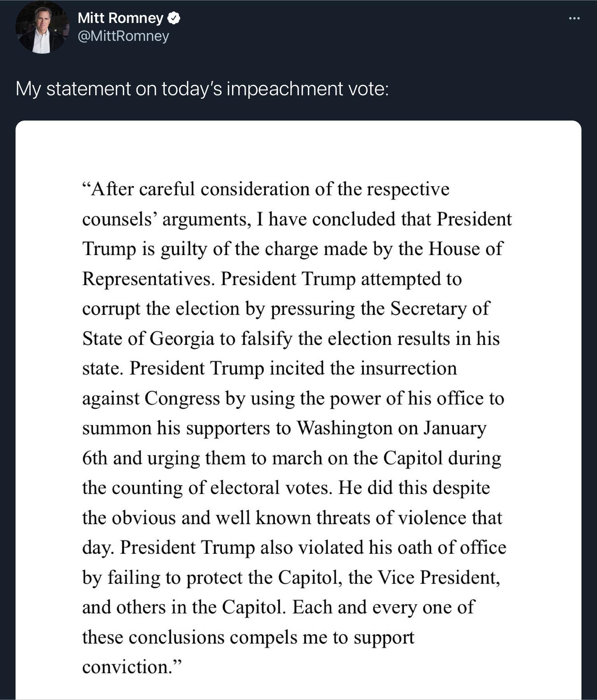Screen dimensions: 597x700
Task: Click the Mitt Romney display name
Action: 120,18
